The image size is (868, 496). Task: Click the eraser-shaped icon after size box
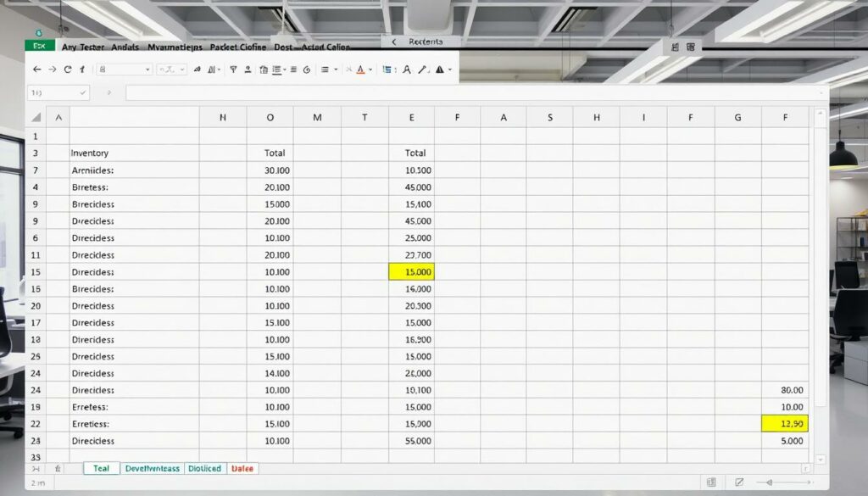pos(197,70)
